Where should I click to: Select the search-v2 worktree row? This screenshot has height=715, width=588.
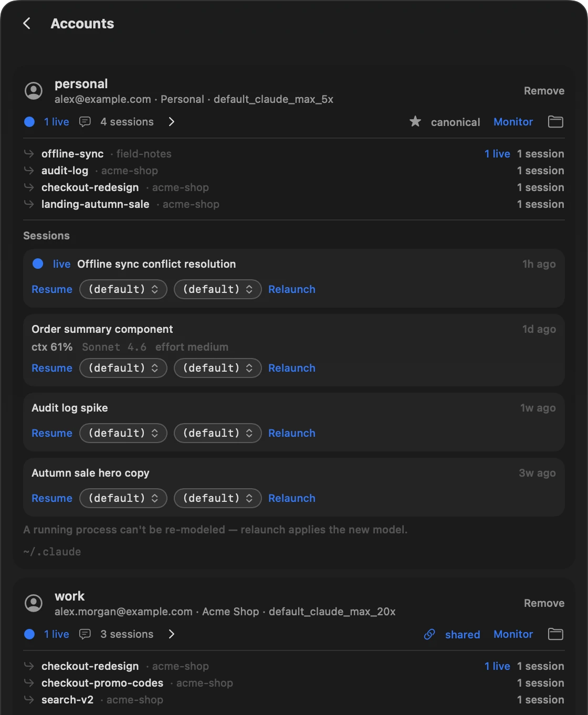pyautogui.click(x=294, y=699)
